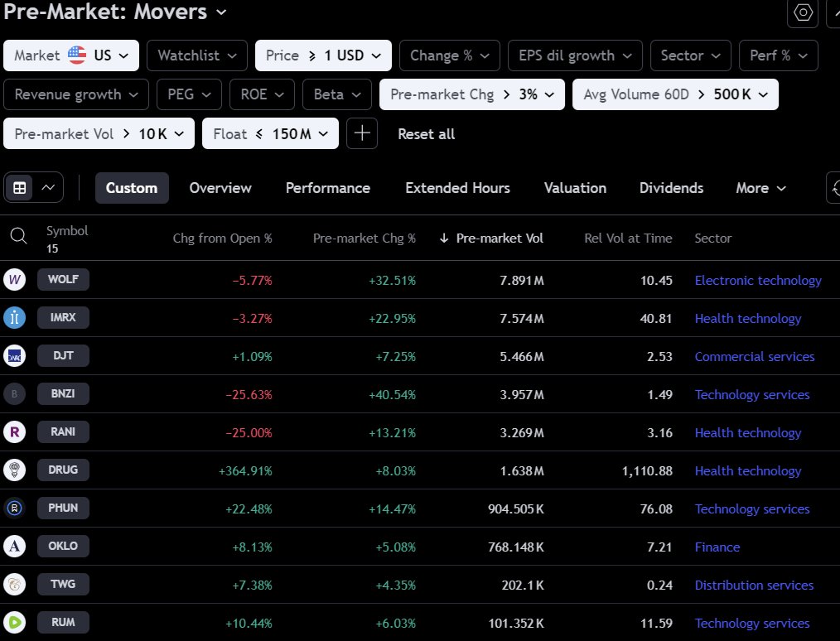This screenshot has width=840, height=641.
Task: Switch to the Valuation tab
Action: coord(576,188)
